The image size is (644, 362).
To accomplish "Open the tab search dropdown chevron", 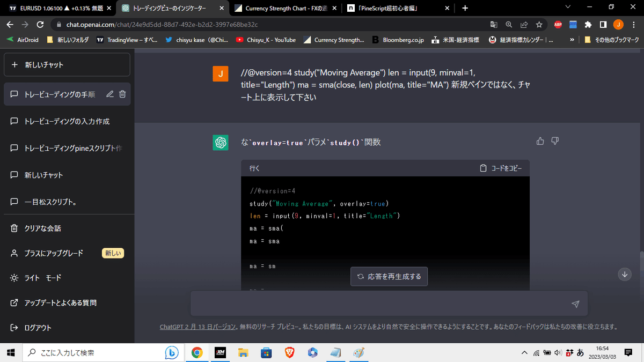I will [568, 8].
